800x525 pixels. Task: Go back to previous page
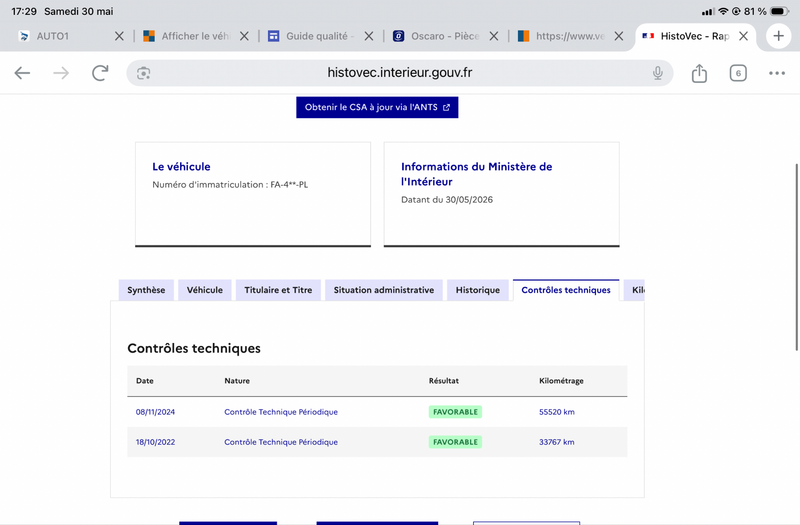tap(22, 73)
